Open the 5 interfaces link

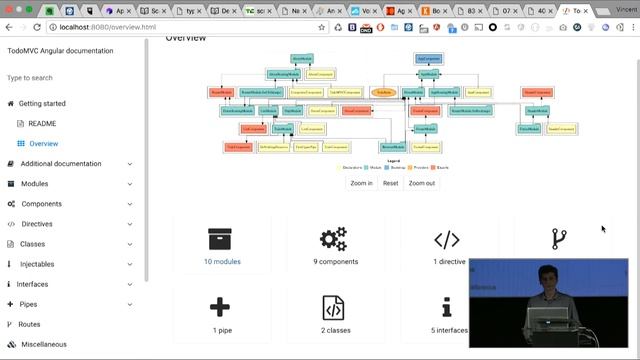pyautogui.click(x=449, y=331)
